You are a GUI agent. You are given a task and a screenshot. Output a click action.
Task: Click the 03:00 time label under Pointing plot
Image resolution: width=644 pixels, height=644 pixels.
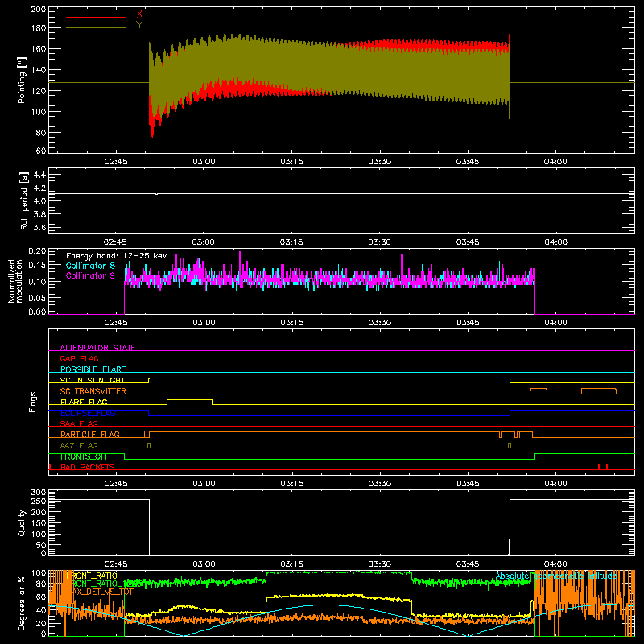click(x=204, y=162)
